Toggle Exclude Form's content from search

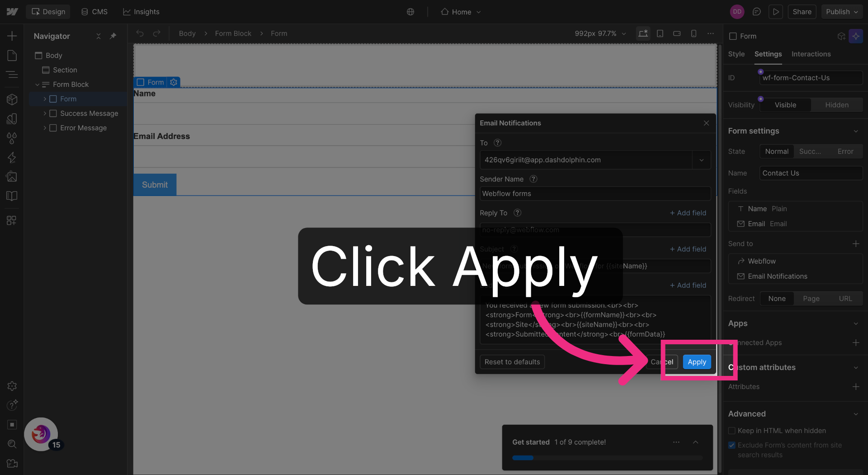point(732,445)
